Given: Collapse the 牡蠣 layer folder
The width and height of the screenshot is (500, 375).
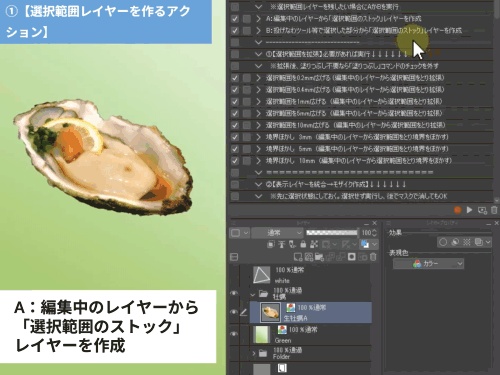Looking at the screenshot, I should point(253,295).
